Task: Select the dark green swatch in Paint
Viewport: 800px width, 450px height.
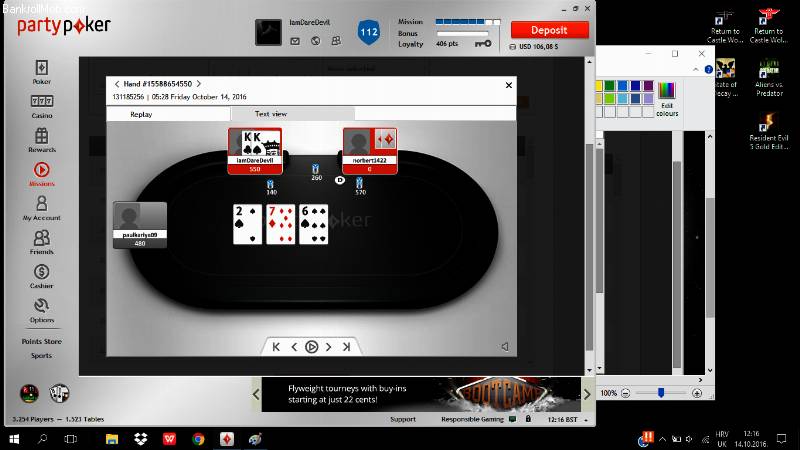Action: 610,86
